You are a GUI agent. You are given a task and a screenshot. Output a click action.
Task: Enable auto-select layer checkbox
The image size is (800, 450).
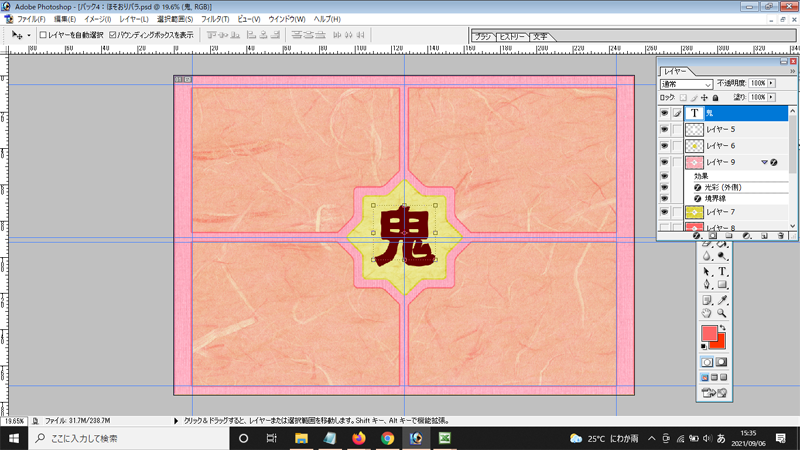[x=43, y=35]
